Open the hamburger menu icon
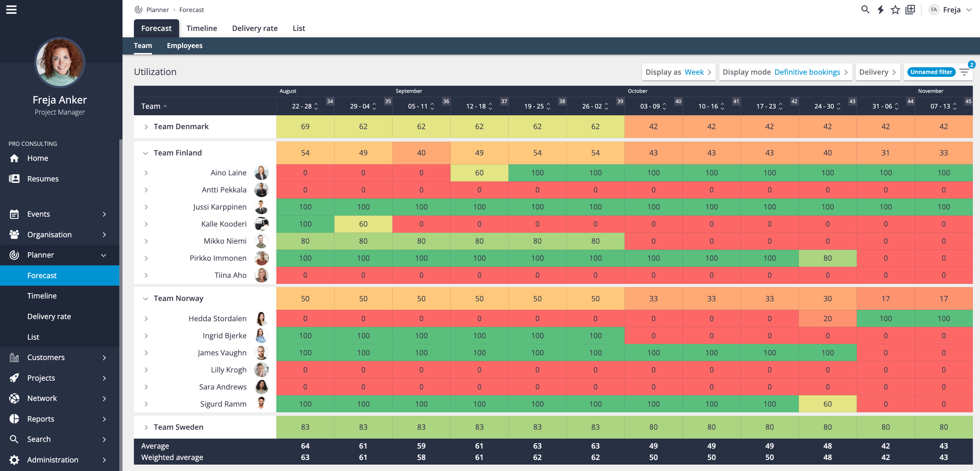Viewport: 980px width, 471px height. point(11,10)
